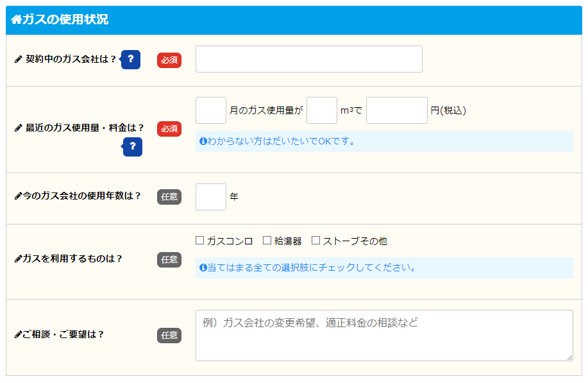This screenshot has width=588, height=383.
Task: Open the help icon beside 契約中のガス会社は？
Action: (x=130, y=59)
